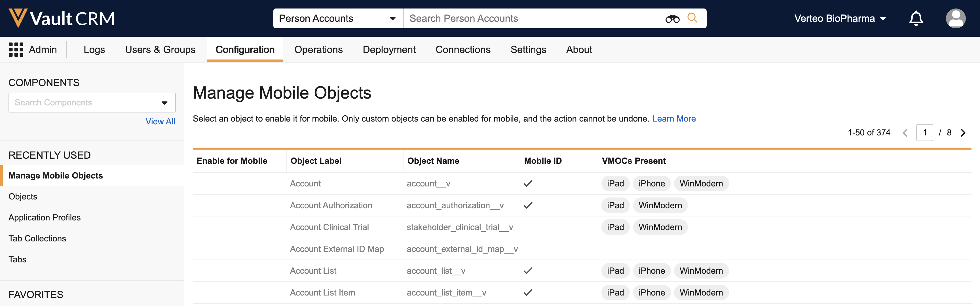Switch to the Users & Groups tab
Screen dimensions: 980x306
click(160, 49)
